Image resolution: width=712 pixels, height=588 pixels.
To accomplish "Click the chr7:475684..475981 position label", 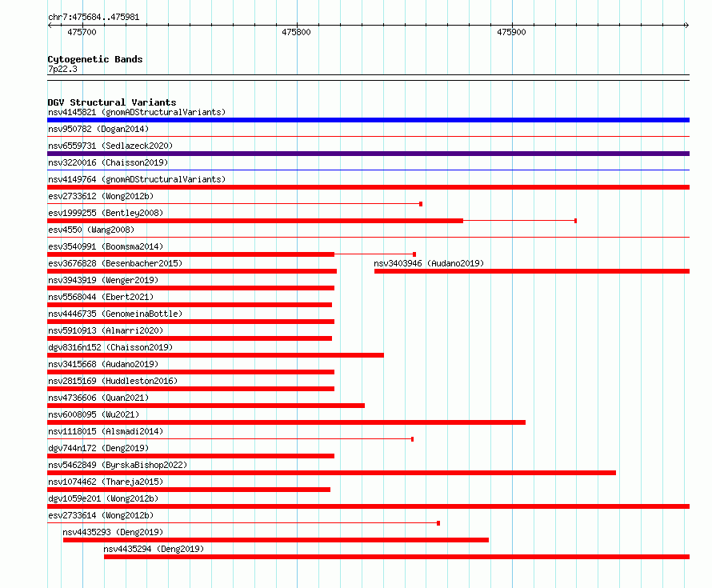I will (x=94, y=18).
